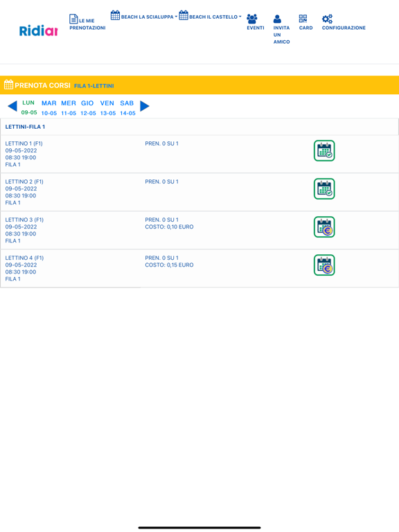The height and width of the screenshot is (532, 399).
Task: Click the PRENOTA CORSI title
Action: (x=42, y=85)
